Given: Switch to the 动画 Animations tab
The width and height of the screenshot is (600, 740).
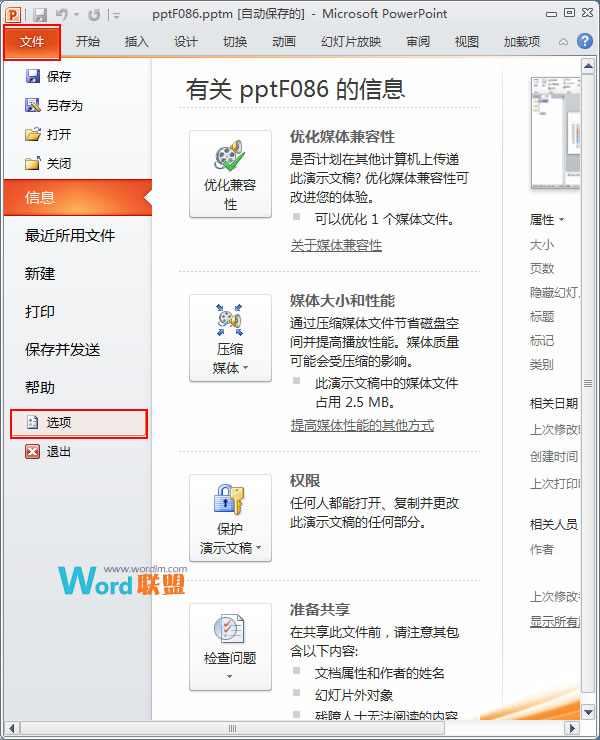Looking at the screenshot, I should tap(284, 42).
